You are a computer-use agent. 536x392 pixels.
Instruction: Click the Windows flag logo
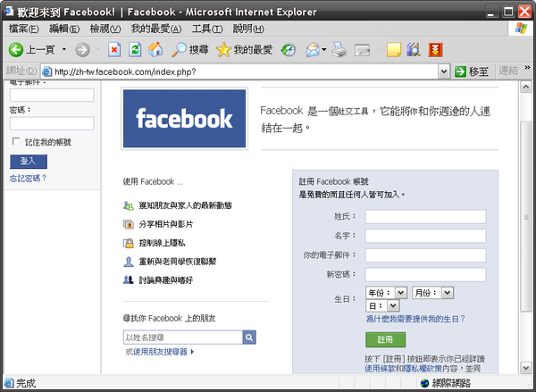(x=521, y=29)
